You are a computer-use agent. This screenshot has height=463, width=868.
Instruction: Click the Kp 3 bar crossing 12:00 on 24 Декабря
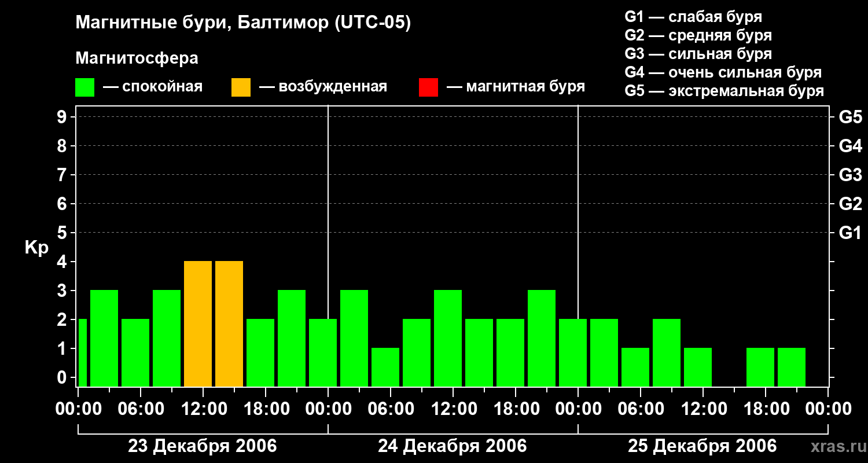[x=448, y=339]
